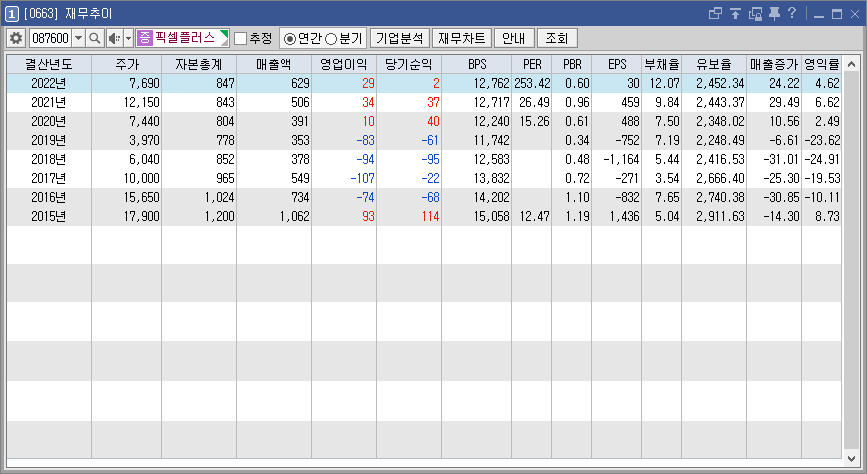Click the 부채율 column header
867x474 pixels.
[x=661, y=64]
